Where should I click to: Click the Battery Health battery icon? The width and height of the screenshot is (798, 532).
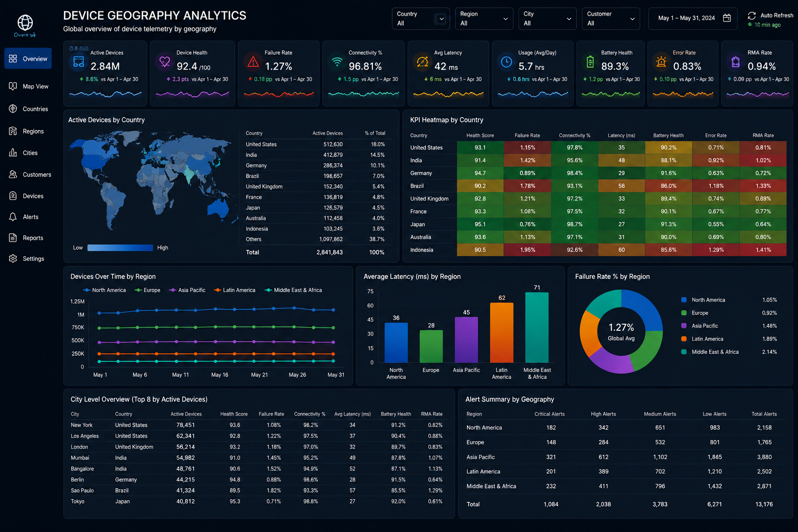(x=590, y=62)
